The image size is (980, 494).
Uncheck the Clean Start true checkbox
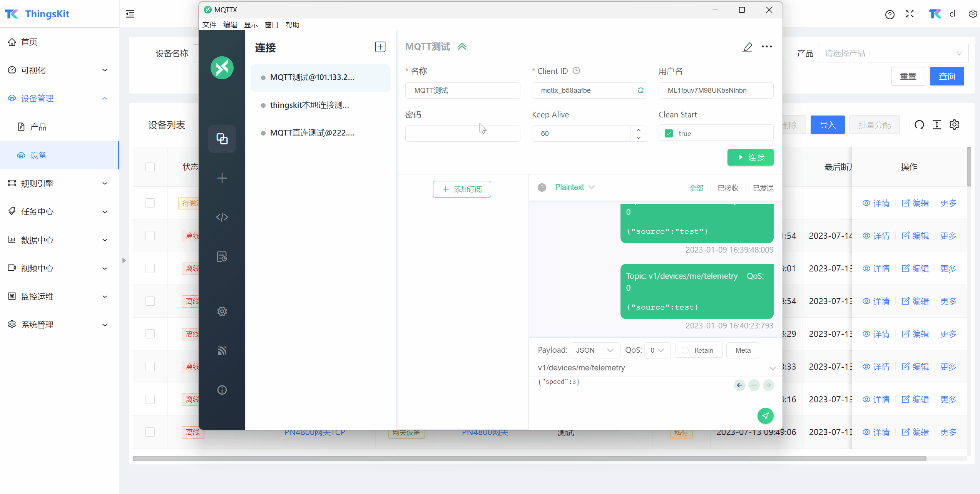coord(669,133)
